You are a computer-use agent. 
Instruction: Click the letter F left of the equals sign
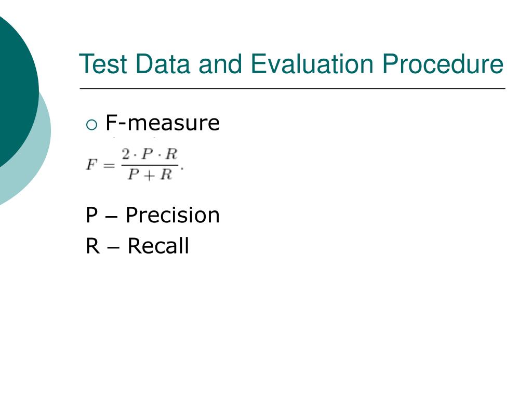91,165
